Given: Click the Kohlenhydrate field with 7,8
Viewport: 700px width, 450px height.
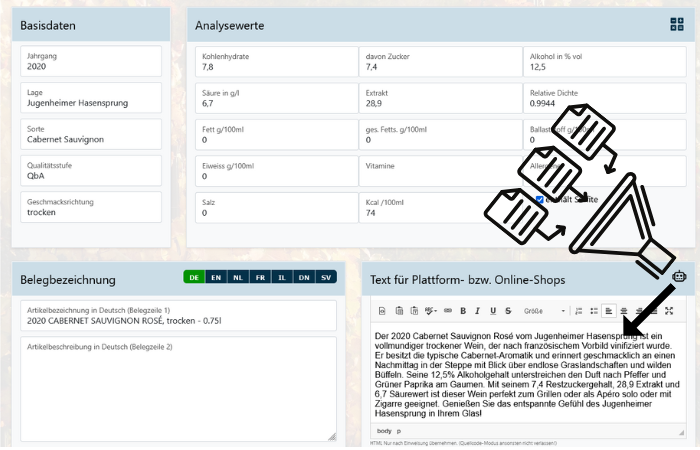Looking at the screenshot, I should click(277, 62).
